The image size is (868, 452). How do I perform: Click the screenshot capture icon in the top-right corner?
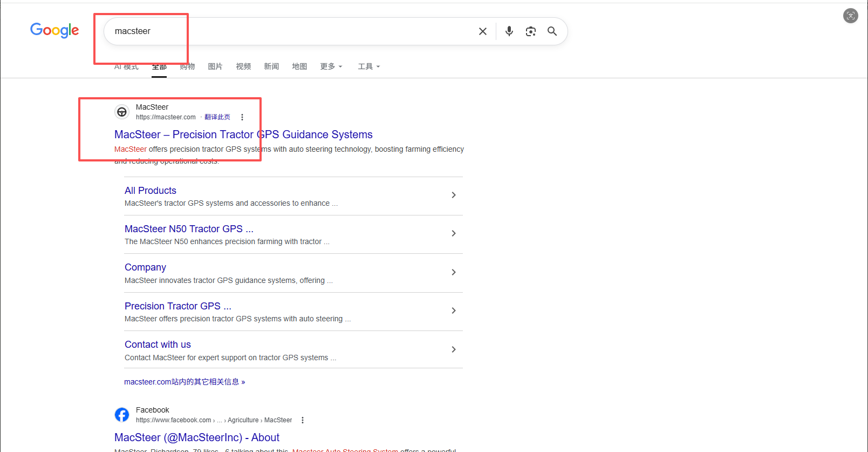[851, 16]
